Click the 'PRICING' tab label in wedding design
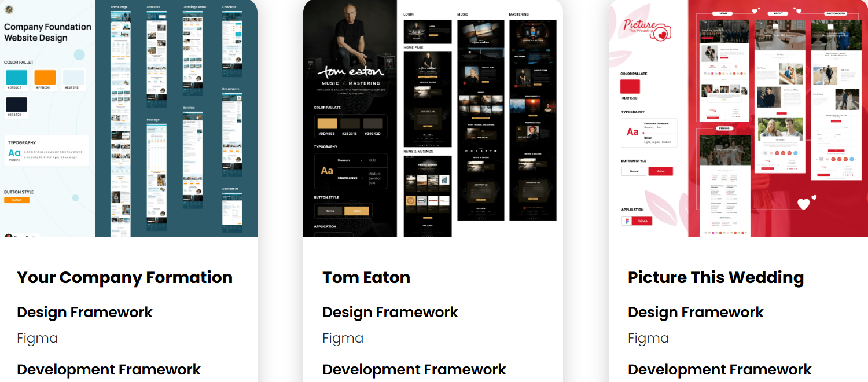868x382 pixels. [723, 128]
